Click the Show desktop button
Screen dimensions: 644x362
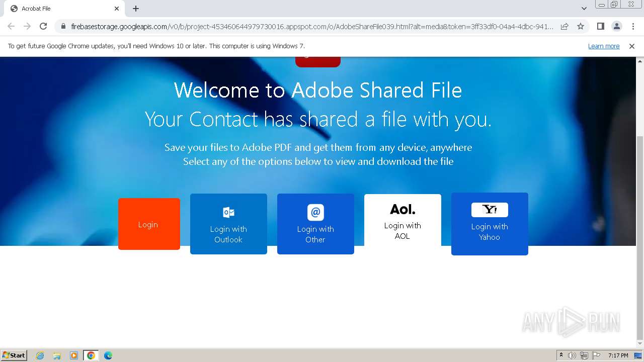pos(638,355)
